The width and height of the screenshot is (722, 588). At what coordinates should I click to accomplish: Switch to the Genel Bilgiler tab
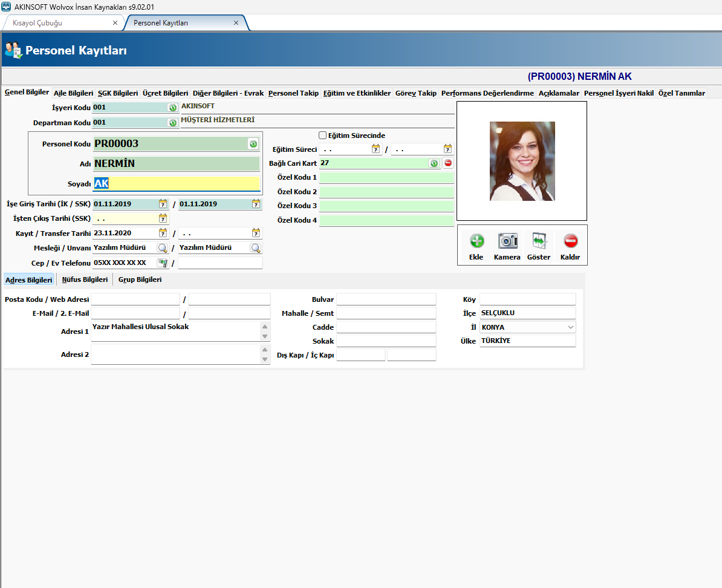click(27, 92)
